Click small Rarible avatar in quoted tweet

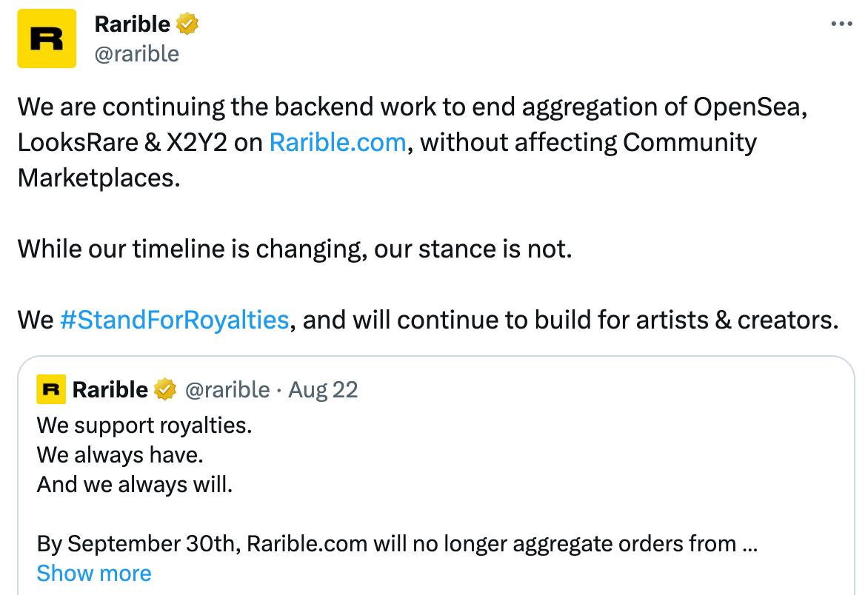pyautogui.click(x=51, y=389)
